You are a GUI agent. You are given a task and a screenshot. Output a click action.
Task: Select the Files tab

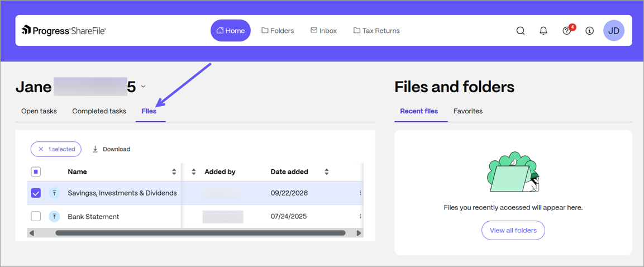tap(149, 111)
